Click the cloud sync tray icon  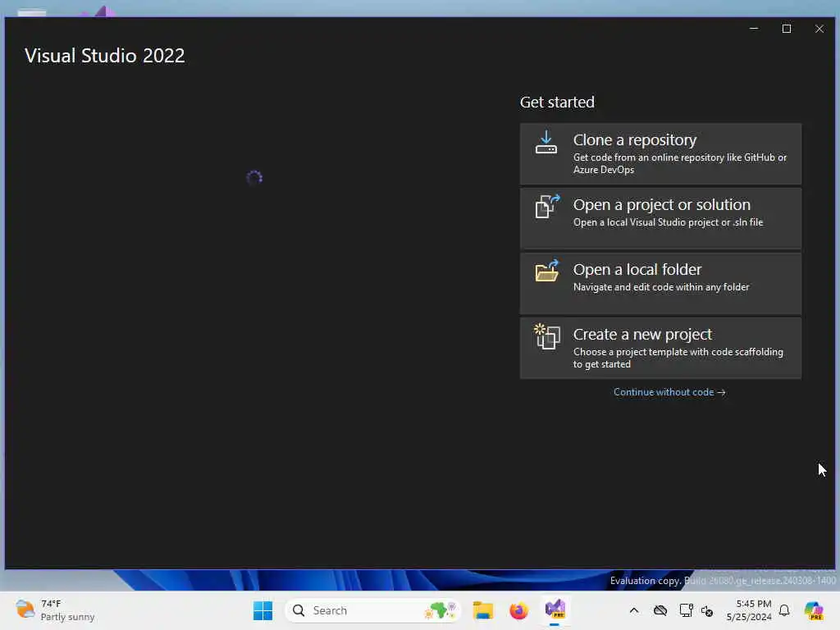(660, 610)
